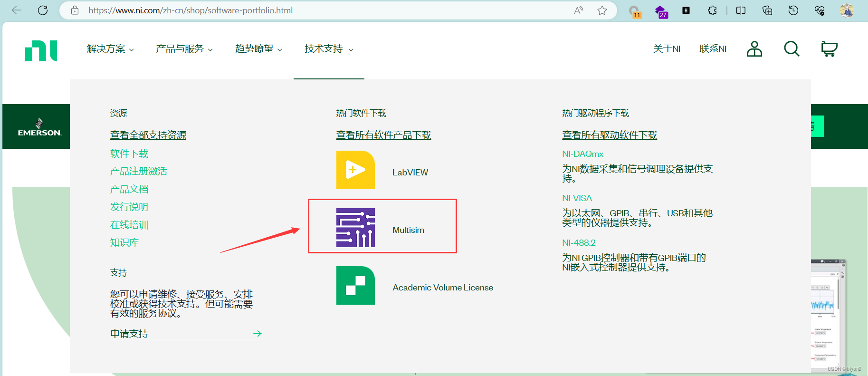868x376 pixels.
Task: Open the user account icon
Action: 754,48
